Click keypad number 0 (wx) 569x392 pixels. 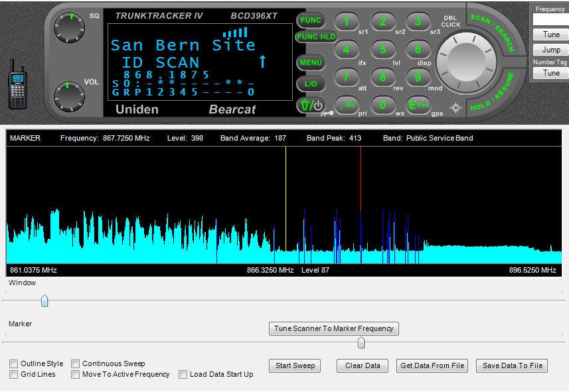click(x=382, y=105)
